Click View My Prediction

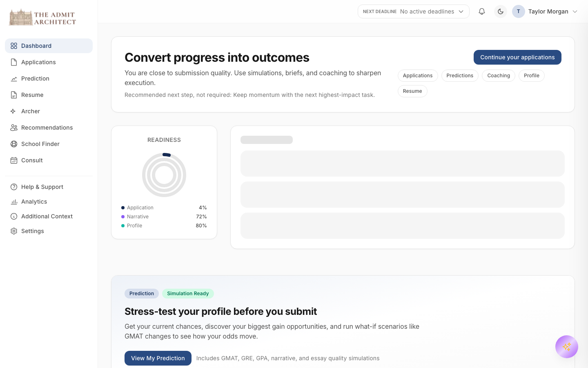pyautogui.click(x=158, y=358)
